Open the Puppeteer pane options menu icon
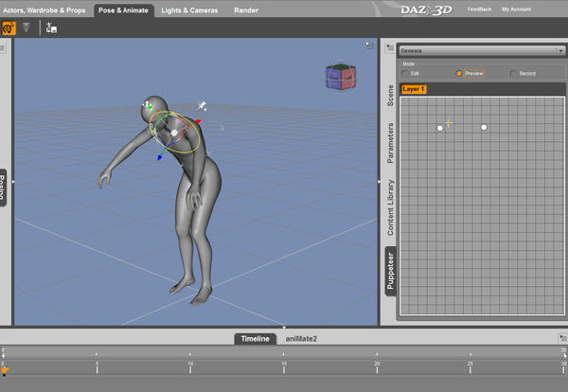The height and width of the screenshot is (392, 568). [x=390, y=47]
